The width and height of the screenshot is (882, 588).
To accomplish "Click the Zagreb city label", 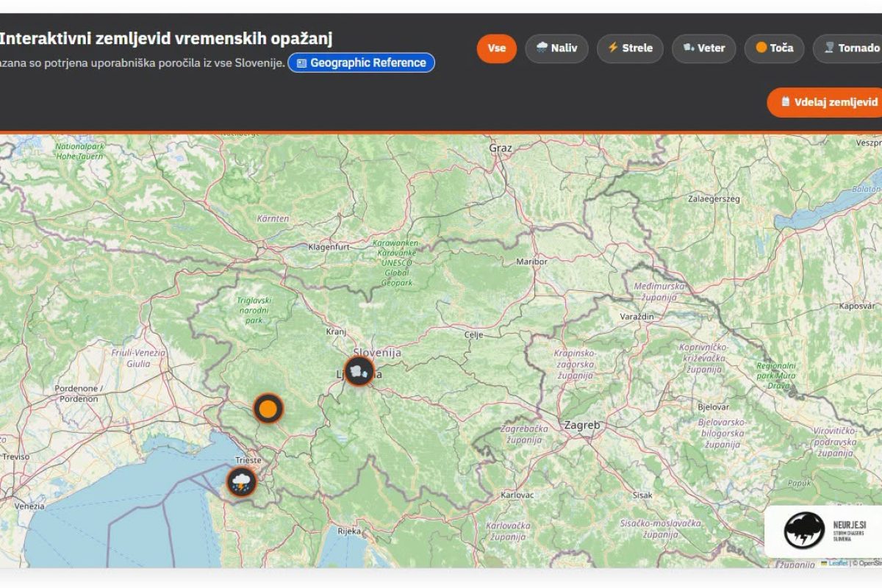I will (x=582, y=425).
